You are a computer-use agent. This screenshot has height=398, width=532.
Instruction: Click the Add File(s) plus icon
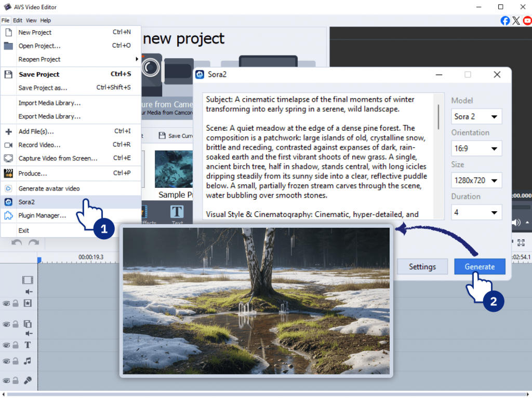[8, 131]
